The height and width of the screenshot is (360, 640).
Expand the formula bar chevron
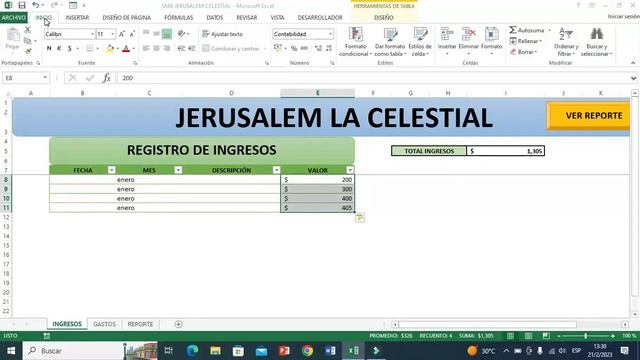(x=633, y=78)
